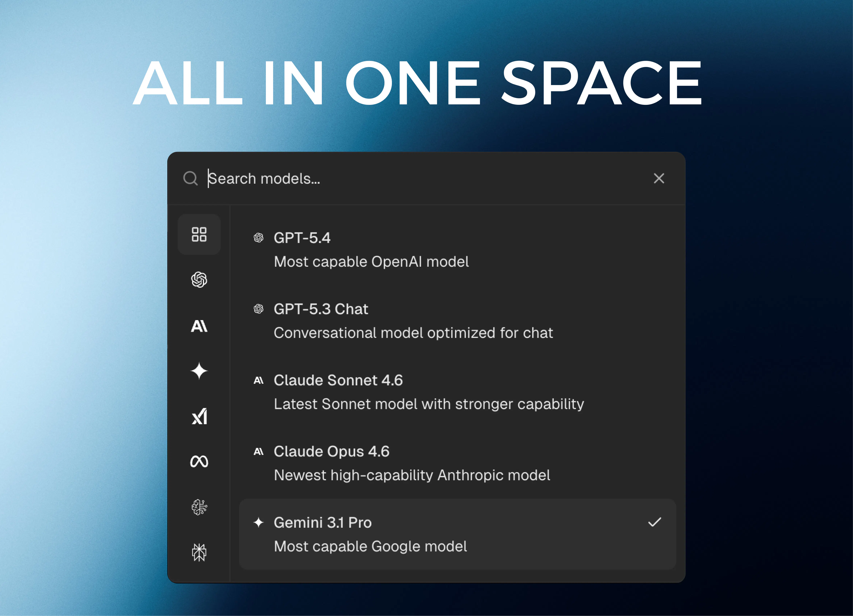Filter by brain circuit provider icon in sidebar
This screenshot has width=853, height=616.
point(199,507)
